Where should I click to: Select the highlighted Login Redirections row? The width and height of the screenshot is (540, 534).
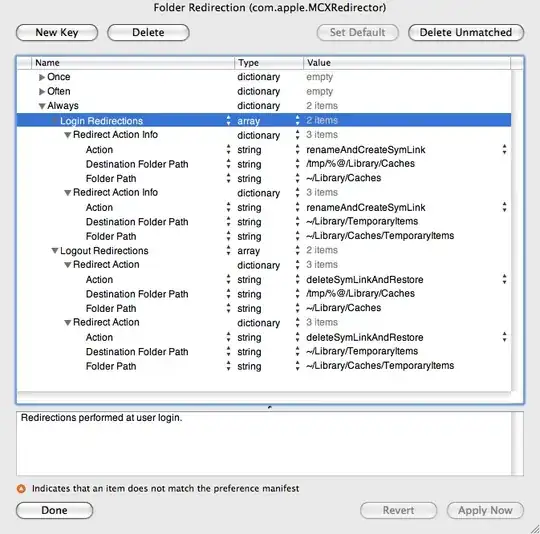pos(264,121)
